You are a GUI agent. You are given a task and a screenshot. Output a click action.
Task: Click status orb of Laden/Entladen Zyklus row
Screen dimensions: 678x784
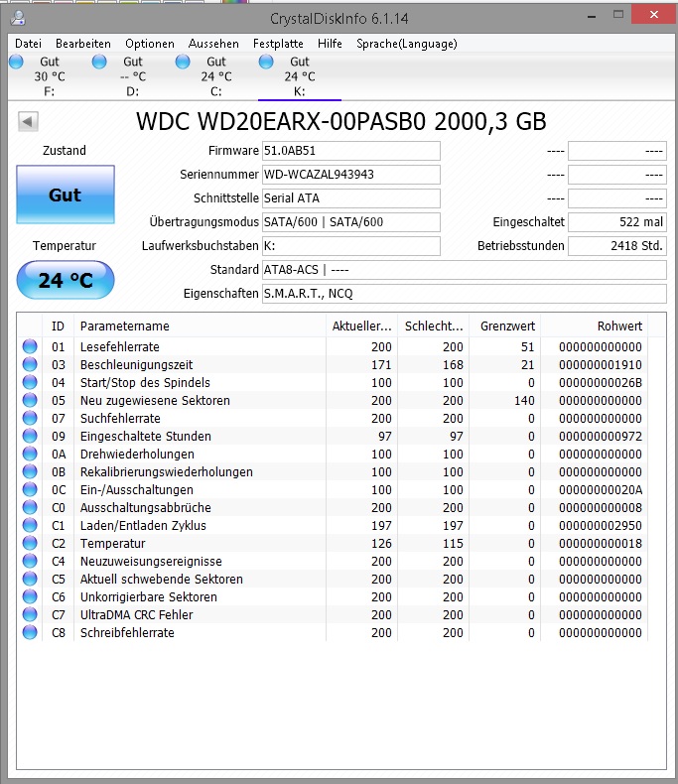pyautogui.click(x=30, y=525)
